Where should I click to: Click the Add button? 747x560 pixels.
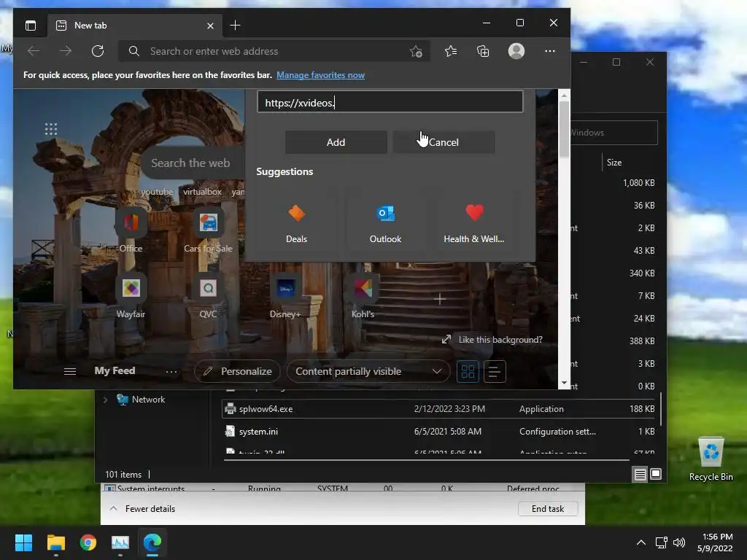coord(336,142)
